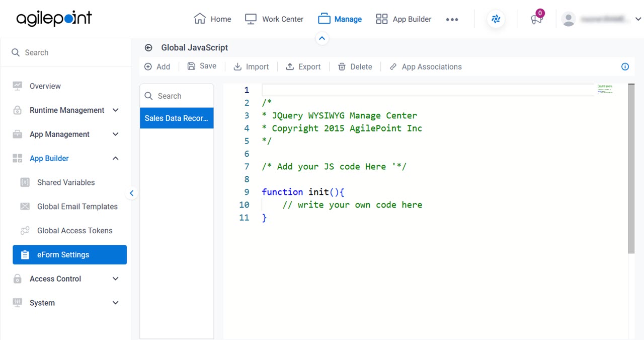Image resolution: width=644 pixels, height=340 pixels.
Task: Click the Access Control padlock icon
Action: point(18,279)
